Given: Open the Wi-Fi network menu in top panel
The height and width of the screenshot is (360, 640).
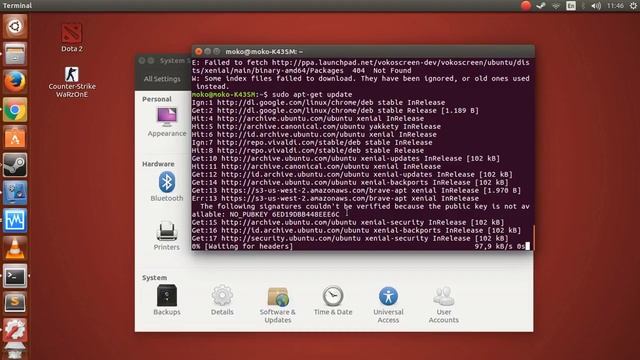Looking at the screenshot, I should (x=556, y=6).
